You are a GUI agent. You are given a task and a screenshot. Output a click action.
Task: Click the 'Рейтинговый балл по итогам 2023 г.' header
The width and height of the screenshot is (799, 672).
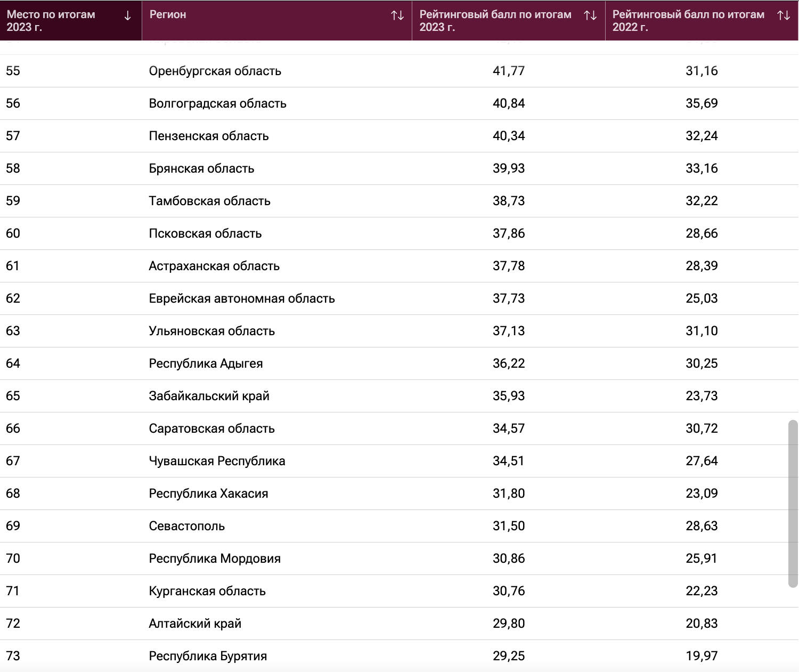(495, 21)
